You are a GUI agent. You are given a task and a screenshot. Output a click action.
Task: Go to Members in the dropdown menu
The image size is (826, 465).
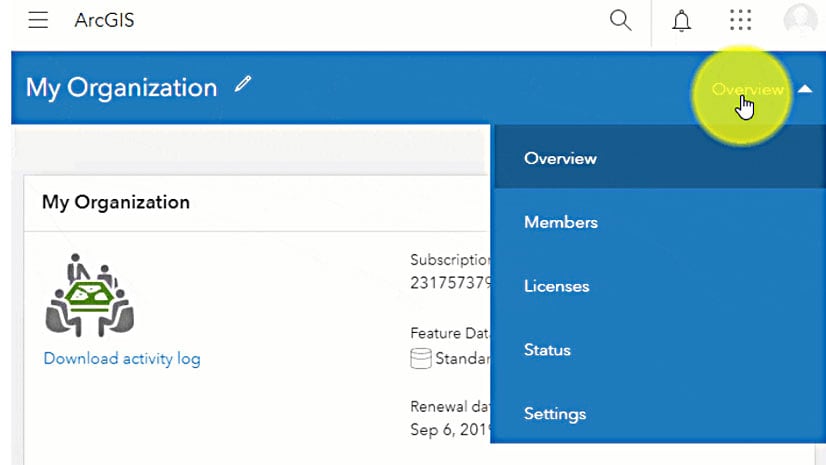pyautogui.click(x=561, y=222)
